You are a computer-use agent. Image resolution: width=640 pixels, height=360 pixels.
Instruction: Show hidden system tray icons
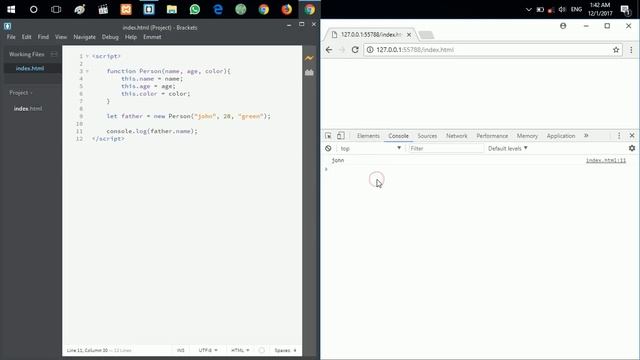pos(529,9)
